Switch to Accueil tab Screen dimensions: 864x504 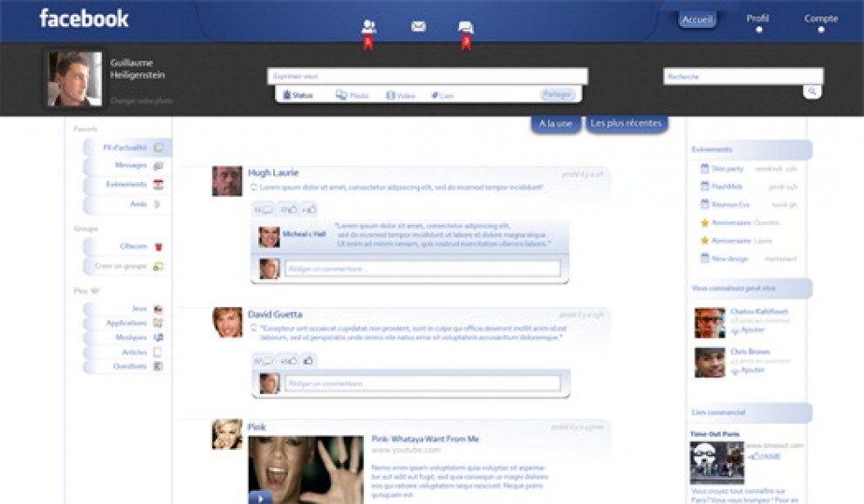[x=697, y=20]
